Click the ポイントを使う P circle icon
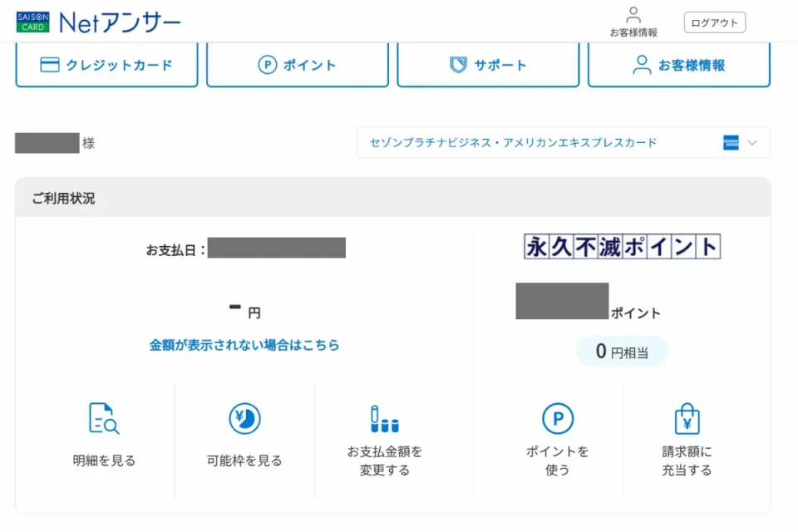This screenshot has height=532, width=798. [557, 418]
